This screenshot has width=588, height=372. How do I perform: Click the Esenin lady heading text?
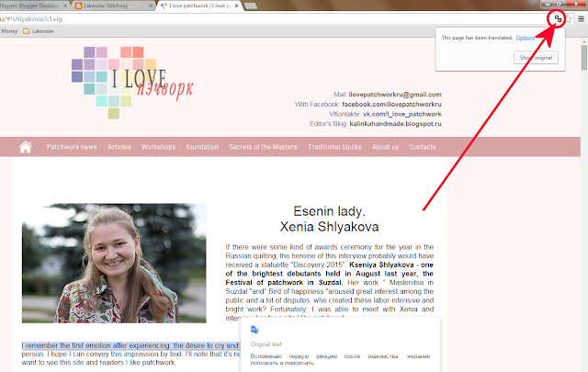329,211
